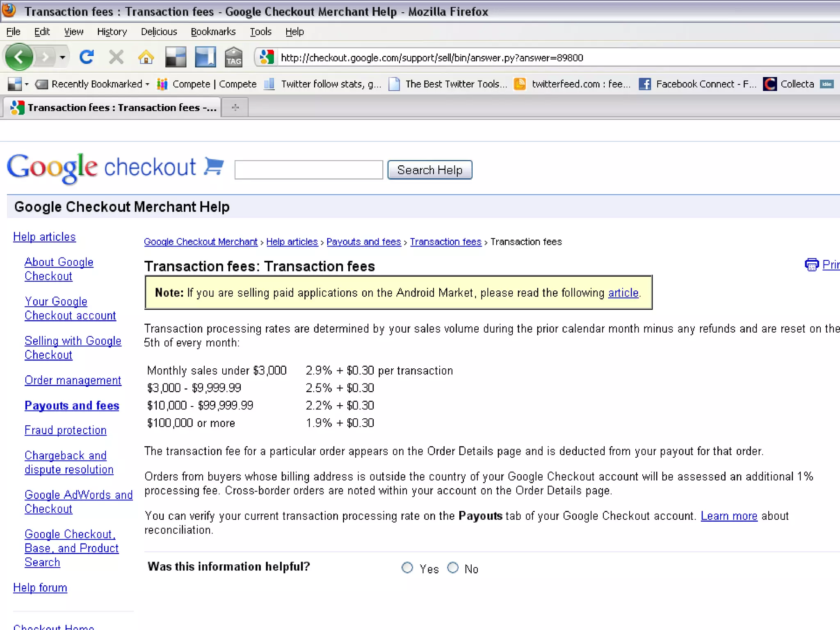This screenshot has height=630, width=840.
Task: Click the Delicious sidebar bookmark icon
Action: tap(205, 57)
